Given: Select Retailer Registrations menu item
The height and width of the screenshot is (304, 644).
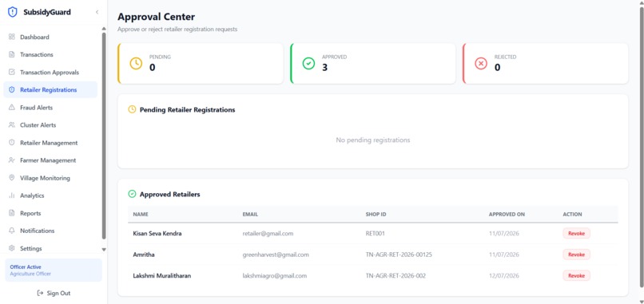Looking at the screenshot, I should (50, 90).
